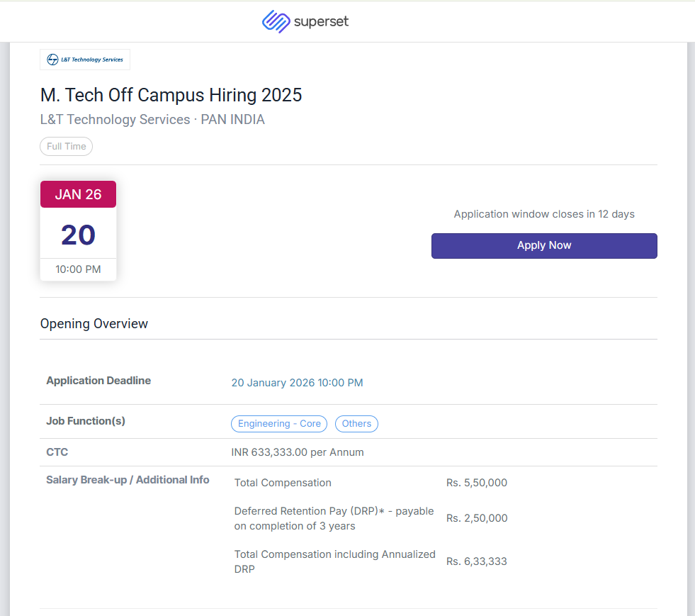Image resolution: width=695 pixels, height=616 pixels.
Task: Select the Full Time tag
Action: [x=67, y=147]
